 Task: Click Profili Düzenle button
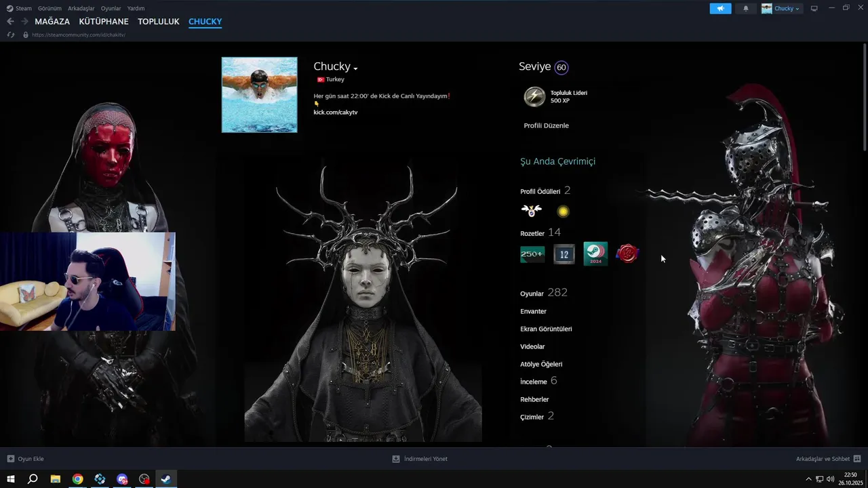click(546, 125)
